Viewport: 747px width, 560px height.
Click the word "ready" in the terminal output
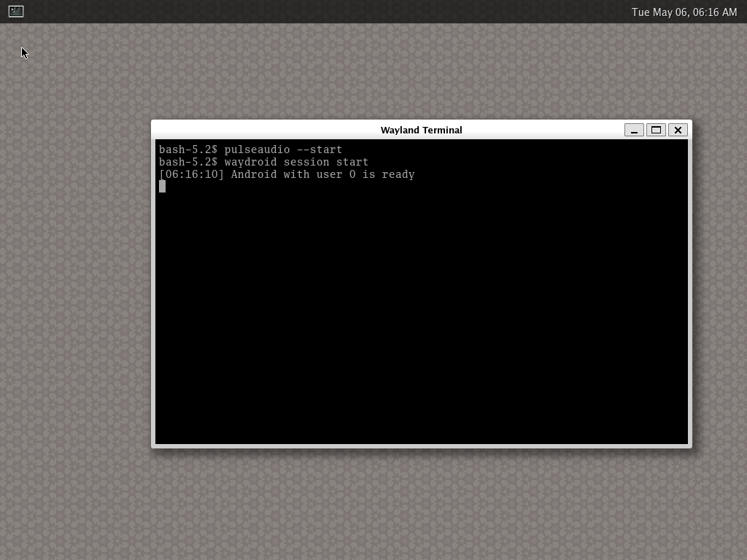pos(398,174)
